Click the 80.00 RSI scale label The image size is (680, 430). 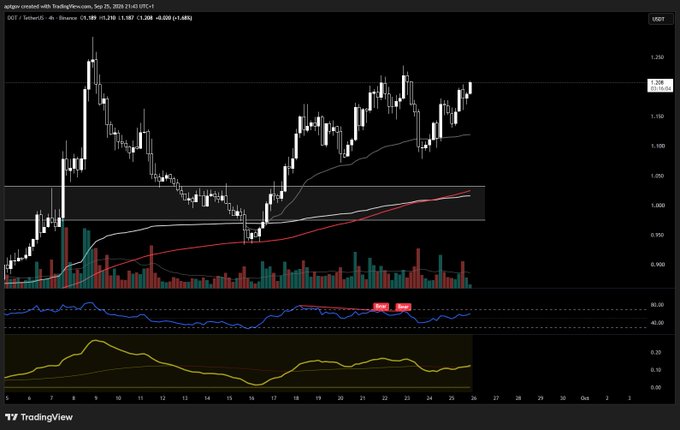pos(657,305)
